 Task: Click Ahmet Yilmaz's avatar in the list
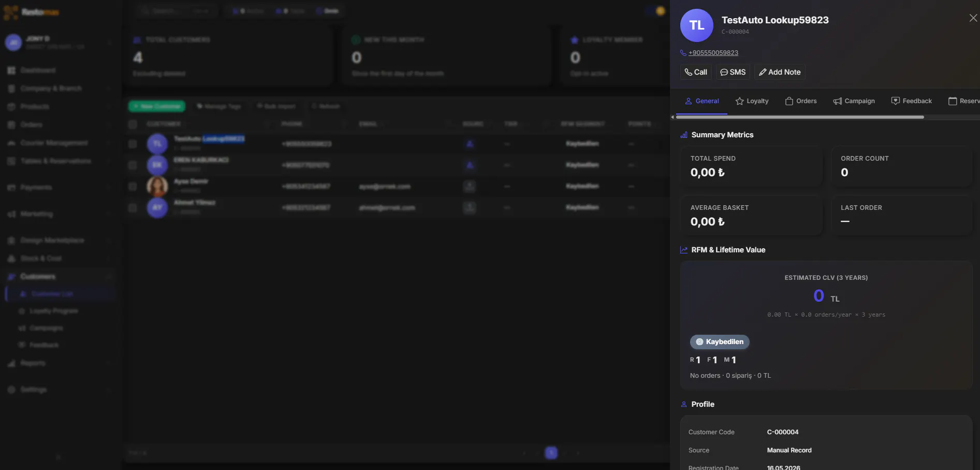(157, 208)
